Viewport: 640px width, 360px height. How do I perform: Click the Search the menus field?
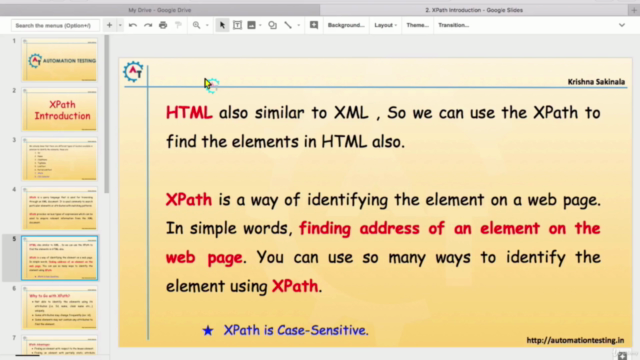coord(55,25)
